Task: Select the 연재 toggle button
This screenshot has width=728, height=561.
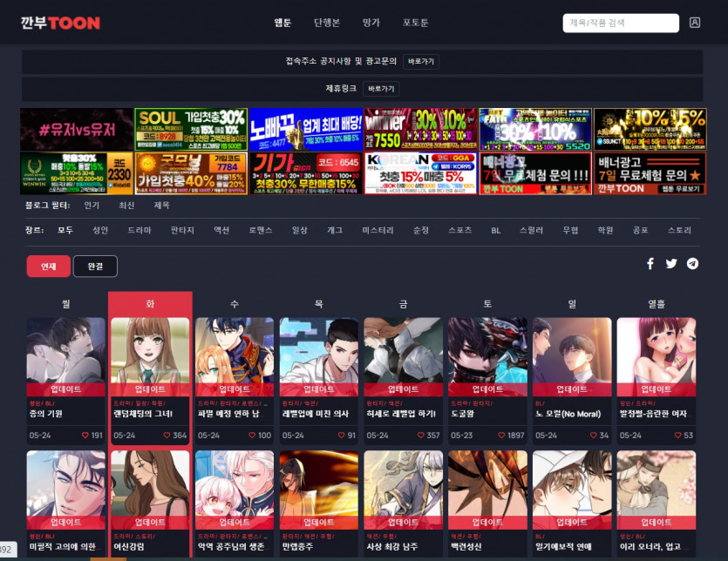Action: tap(48, 267)
